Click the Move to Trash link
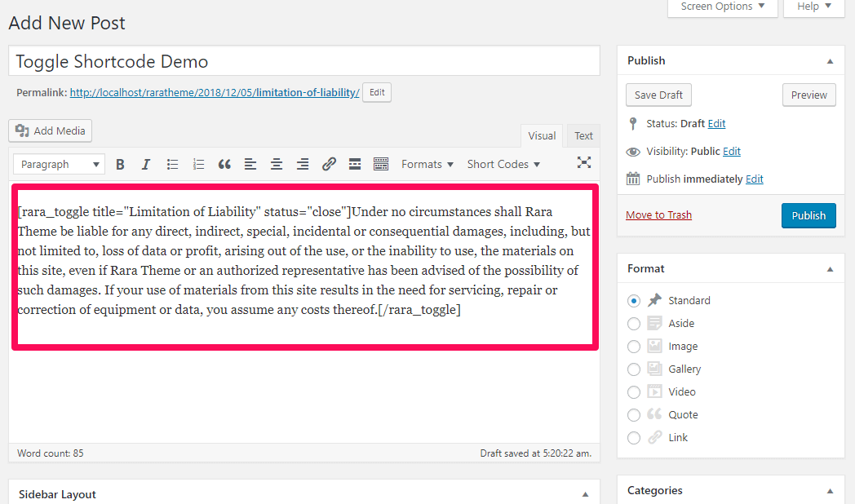This screenshot has height=504, width=855. click(658, 215)
